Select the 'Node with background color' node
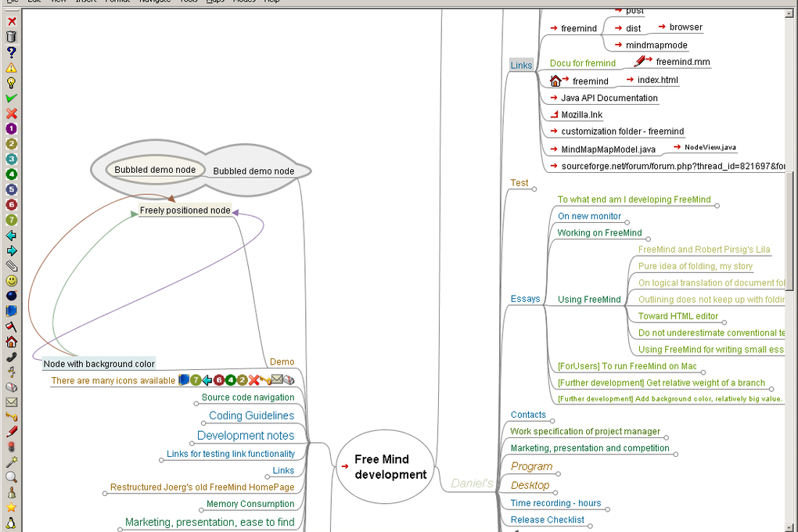The height and width of the screenshot is (532, 798). point(99,364)
